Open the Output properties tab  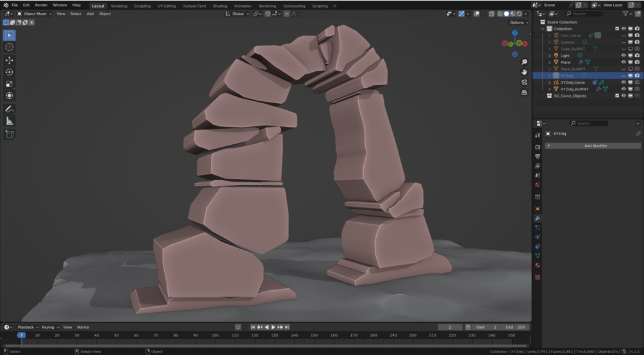[x=538, y=156]
